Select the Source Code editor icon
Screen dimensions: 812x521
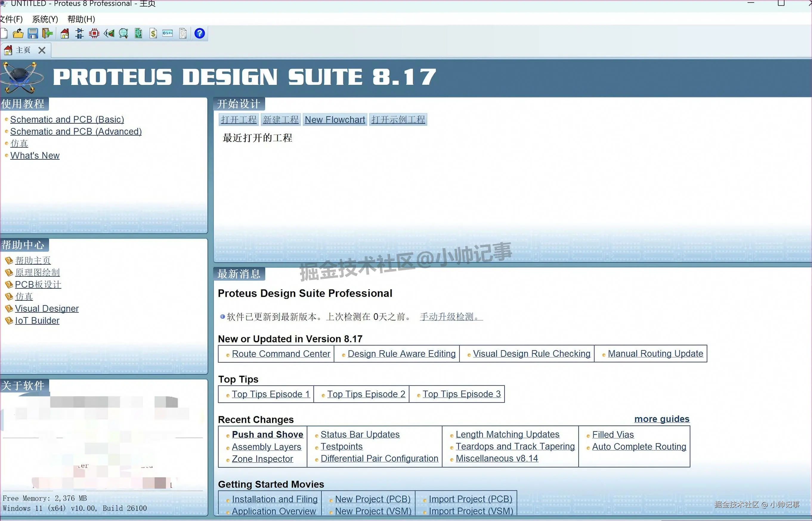click(x=167, y=33)
